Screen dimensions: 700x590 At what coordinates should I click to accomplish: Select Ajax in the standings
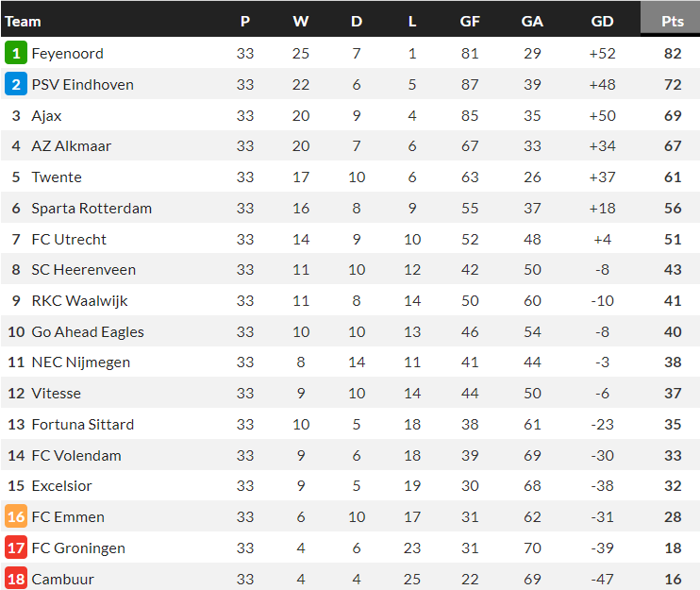coord(46,116)
